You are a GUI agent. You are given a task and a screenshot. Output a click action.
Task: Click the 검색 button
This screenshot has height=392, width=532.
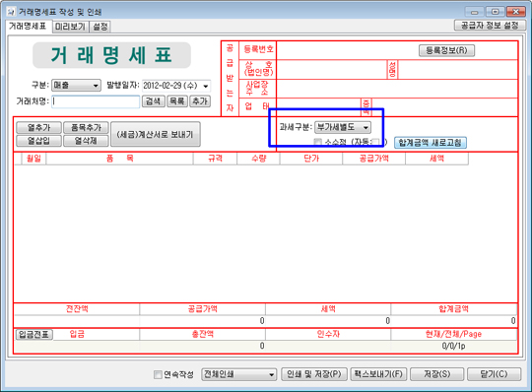[154, 101]
